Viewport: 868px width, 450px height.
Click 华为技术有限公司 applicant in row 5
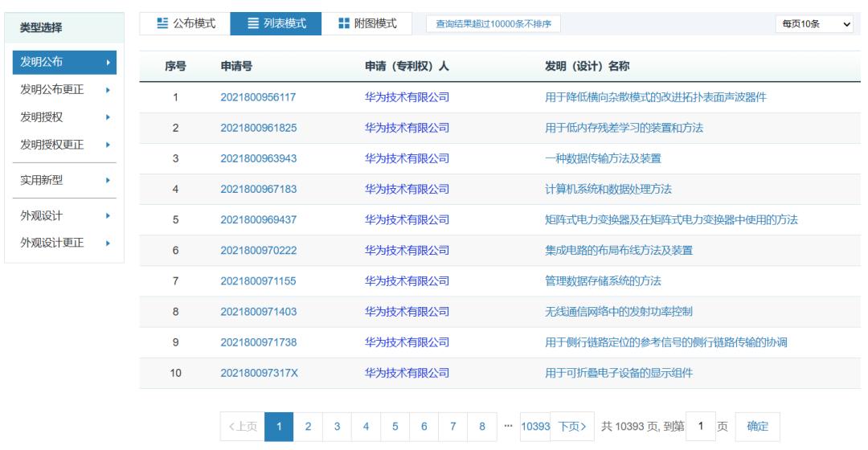pos(407,219)
